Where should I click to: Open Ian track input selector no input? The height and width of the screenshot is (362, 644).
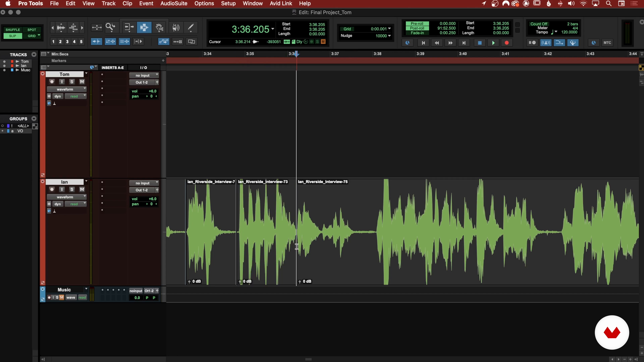tap(144, 183)
